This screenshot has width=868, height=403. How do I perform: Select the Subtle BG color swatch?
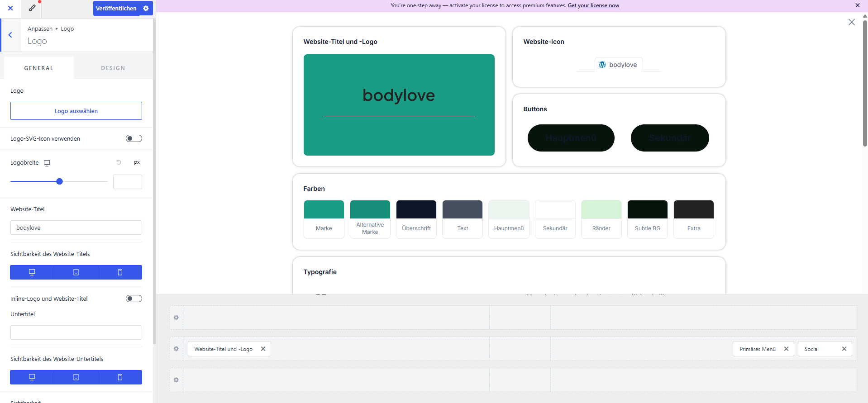pyautogui.click(x=648, y=219)
